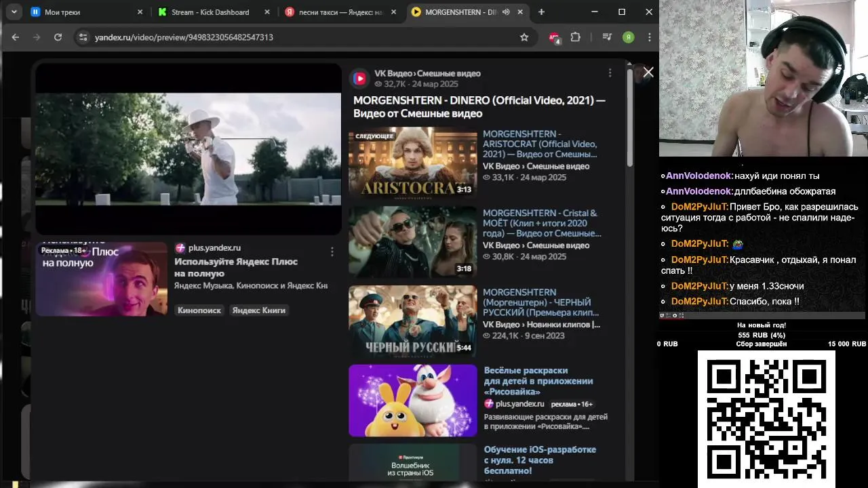Click the address bar URL field

tap(305, 37)
